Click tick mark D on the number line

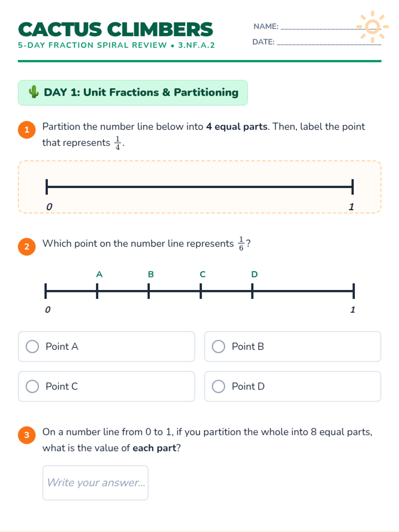252,291
